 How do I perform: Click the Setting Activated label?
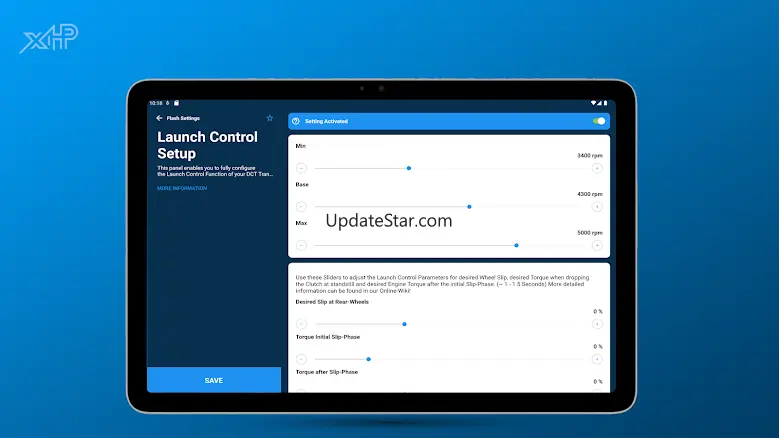point(326,121)
